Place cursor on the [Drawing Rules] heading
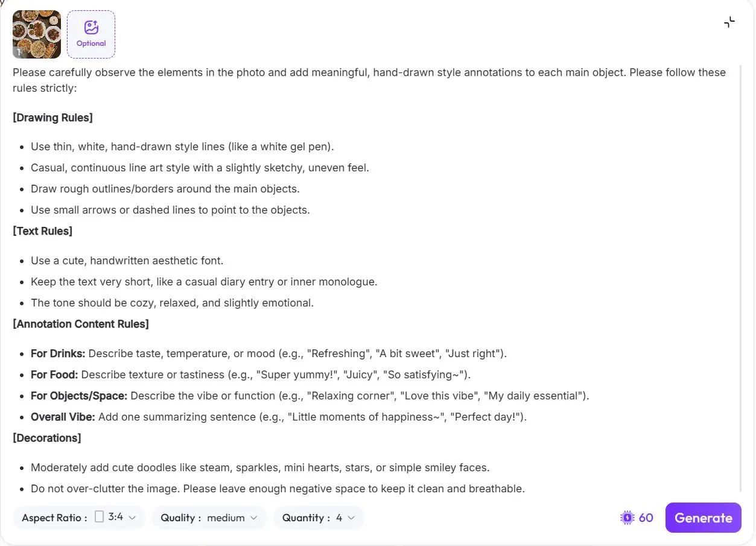Screen dimensions: 756x546 [52, 118]
